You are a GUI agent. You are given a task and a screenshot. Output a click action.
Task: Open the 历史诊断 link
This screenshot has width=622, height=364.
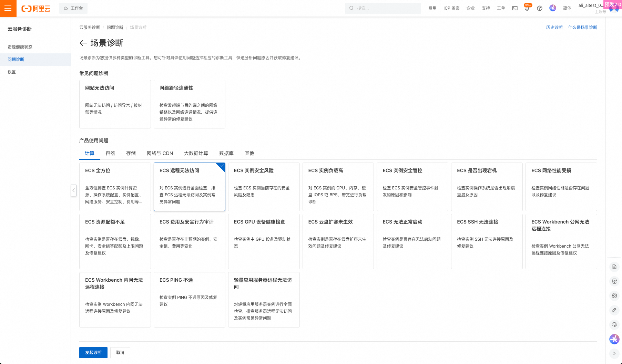coord(554,28)
